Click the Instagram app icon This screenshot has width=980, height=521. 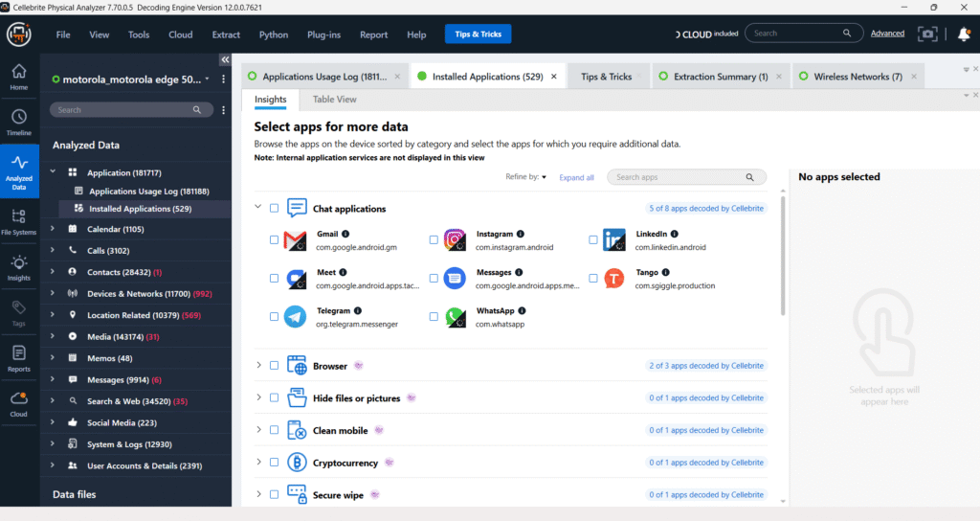coord(455,240)
